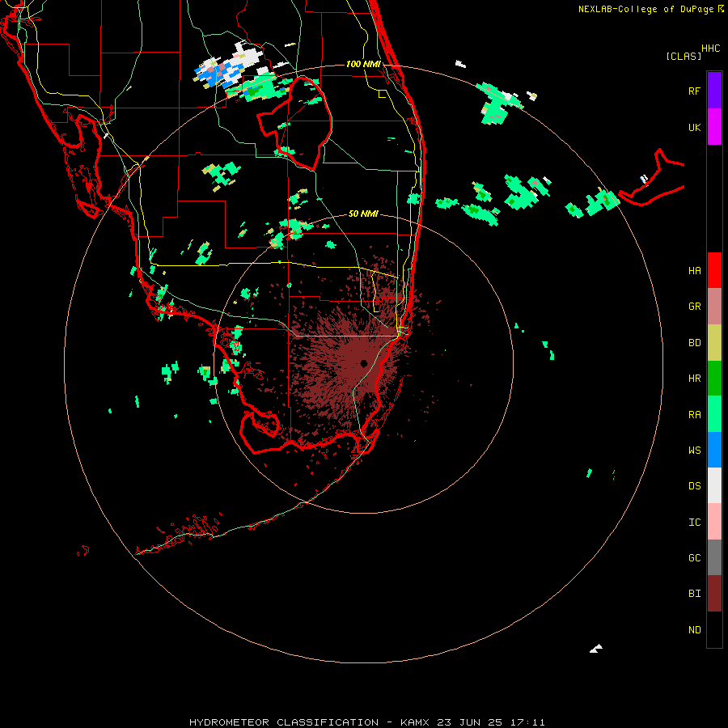Select the BD yellow legend swatch
Viewport: 728px width, 728px height.
(x=714, y=343)
